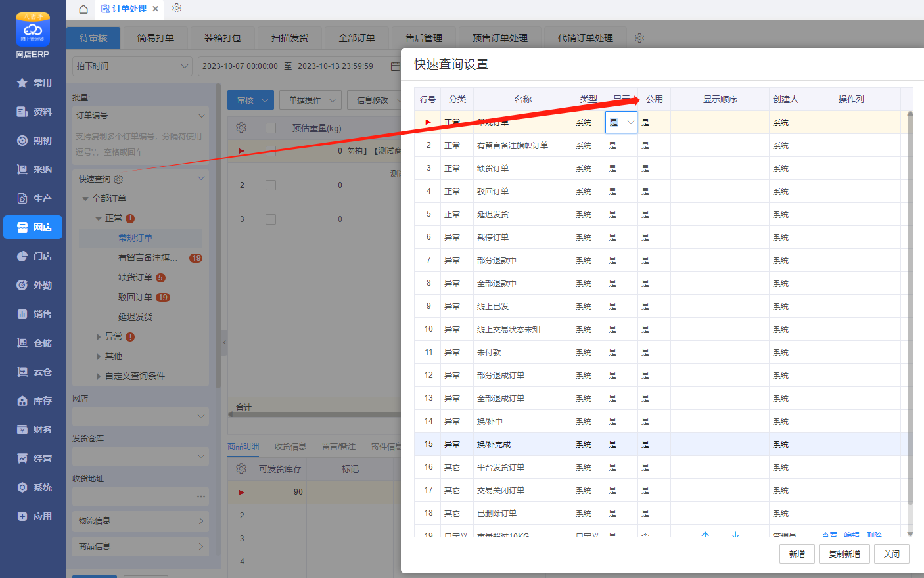This screenshot has width=924, height=578.
Task: Open the 云仓 cloud warehouse module
Action: click(x=33, y=372)
